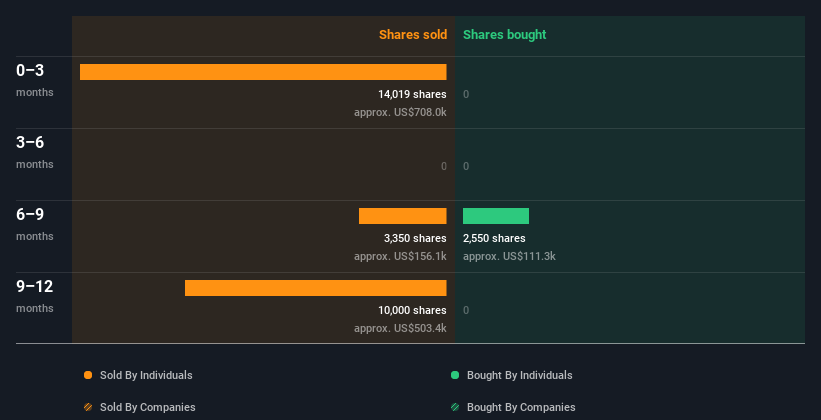Image resolution: width=821 pixels, height=420 pixels.
Task: Click the approx. US$156.1k amount text
Action: (400, 256)
